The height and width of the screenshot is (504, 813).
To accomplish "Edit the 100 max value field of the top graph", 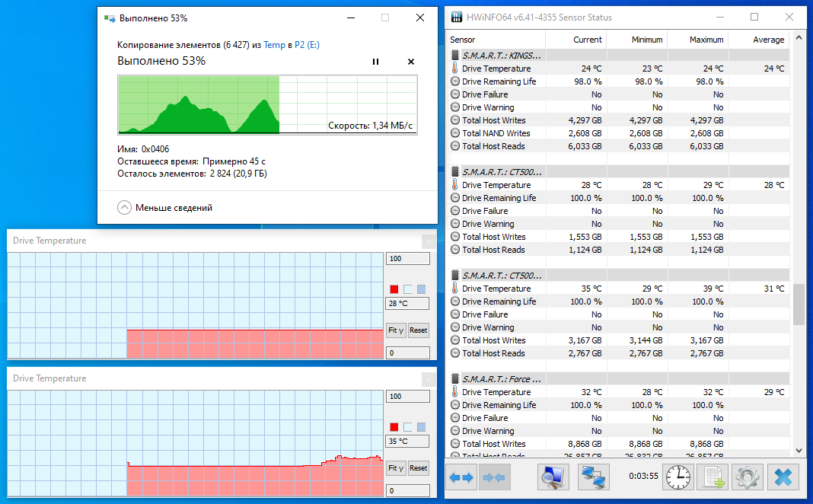I will click(407, 258).
